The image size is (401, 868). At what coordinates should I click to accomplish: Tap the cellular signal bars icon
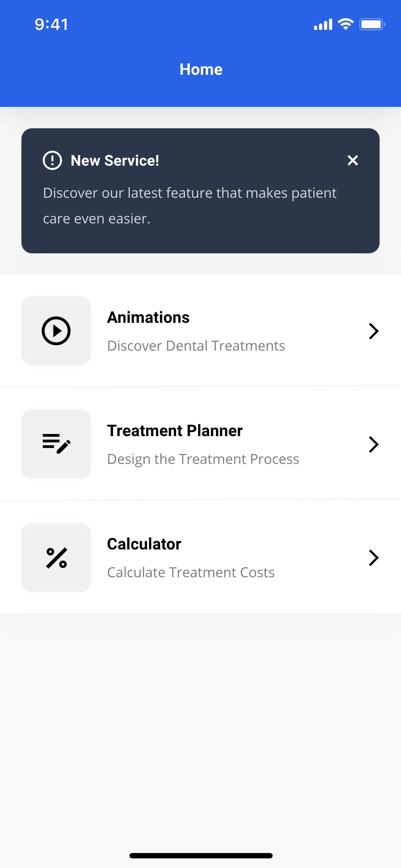[323, 25]
